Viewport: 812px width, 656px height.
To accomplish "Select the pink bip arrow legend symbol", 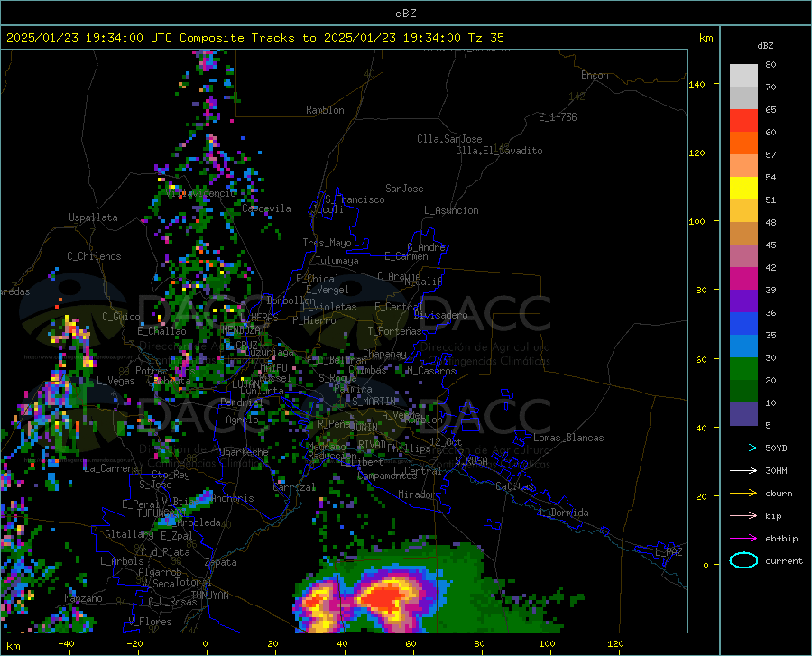I will tap(743, 516).
